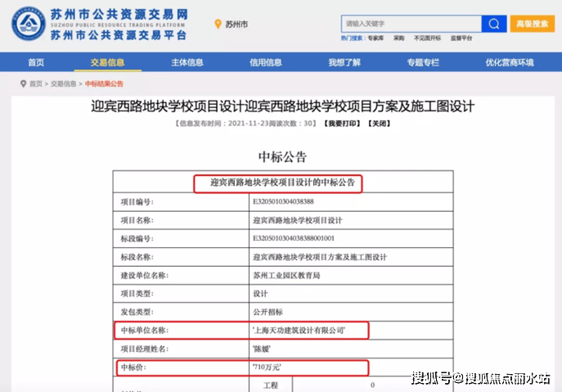Open 信用信息 navigation tab
This screenshot has width=562, height=392.
266,62
